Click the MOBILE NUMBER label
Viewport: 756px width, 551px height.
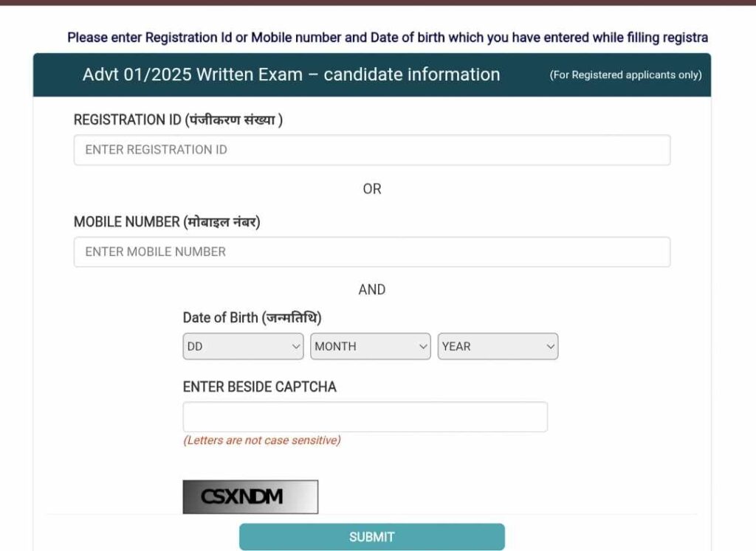coord(167,221)
